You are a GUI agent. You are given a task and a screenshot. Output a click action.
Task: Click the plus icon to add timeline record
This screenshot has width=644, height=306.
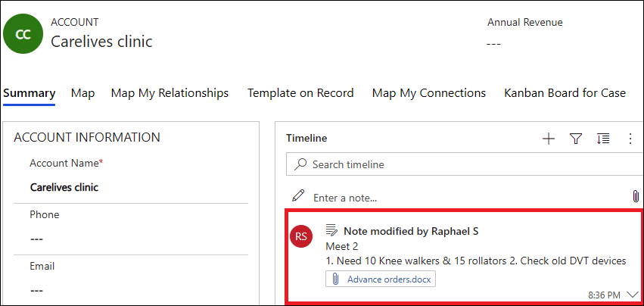(x=549, y=139)
